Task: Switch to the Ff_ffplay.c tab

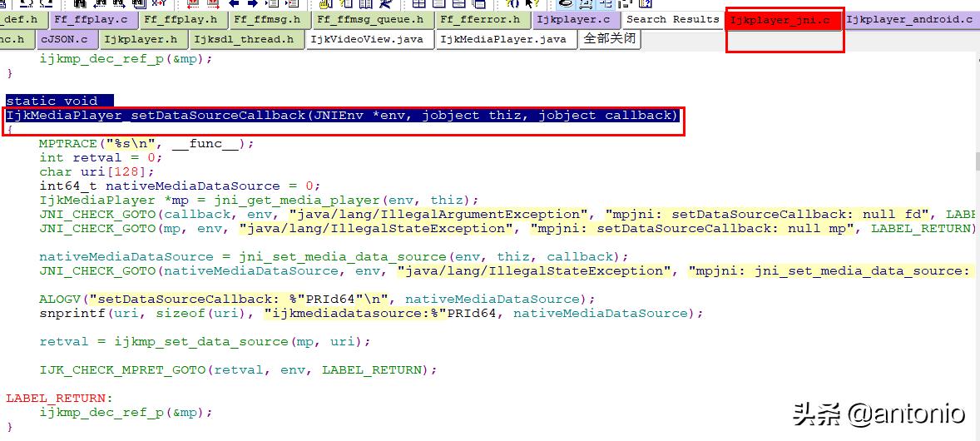Action: 92,20
